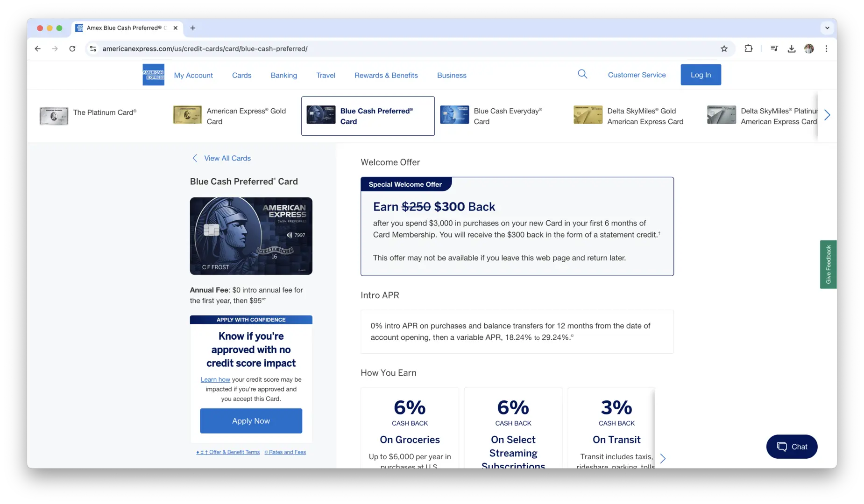Viewport: 864px width, 504px height.
Task: Reload the current page
Action: pos(72,49)
